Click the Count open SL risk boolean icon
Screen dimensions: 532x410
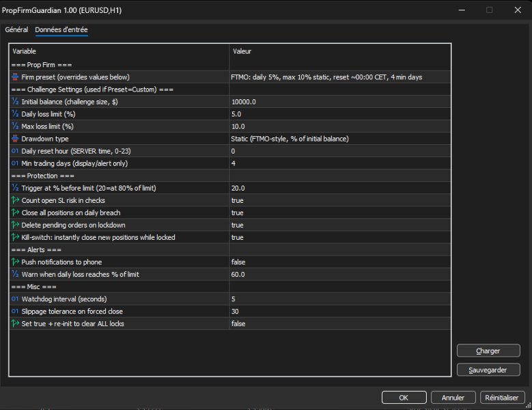(15, 200)
